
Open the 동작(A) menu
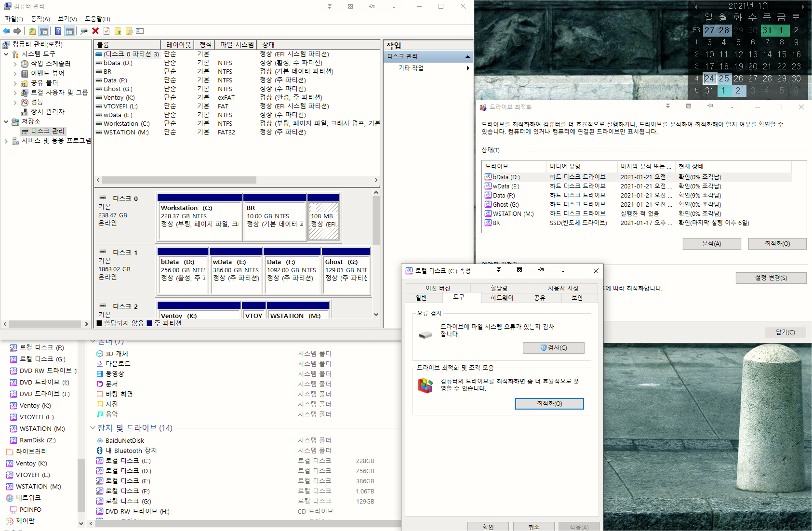coord(40,19)
